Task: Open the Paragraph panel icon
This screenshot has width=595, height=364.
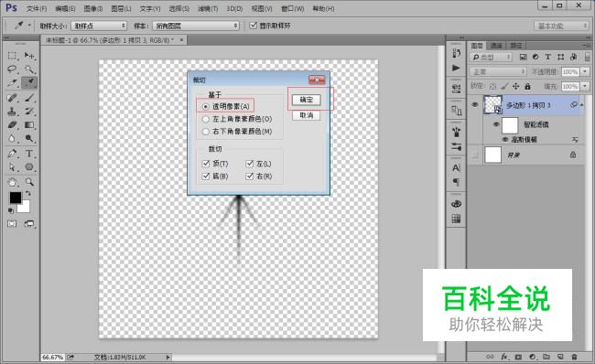Action: click(x=456, y=182)
